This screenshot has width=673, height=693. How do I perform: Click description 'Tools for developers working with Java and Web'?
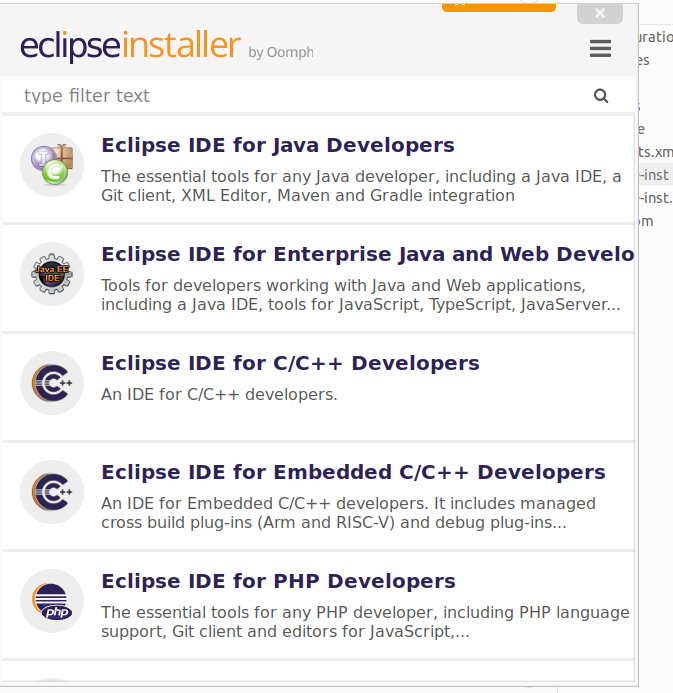[x=361, y=295]
